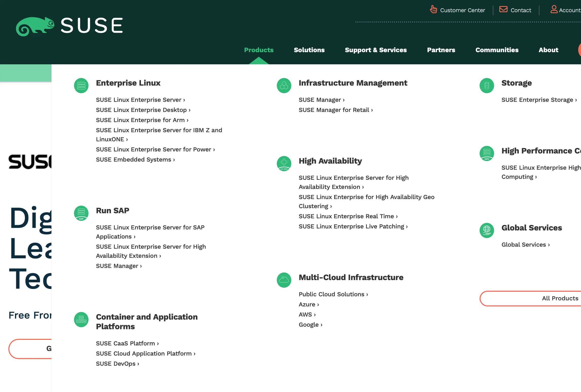
Task: Click the All Products button
Action: (x=560, y=298)
